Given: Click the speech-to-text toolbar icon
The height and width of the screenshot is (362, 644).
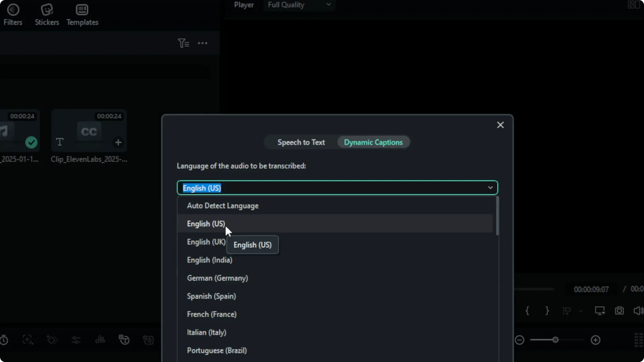Looking at the screenshot, I should [x=124, y=340].
